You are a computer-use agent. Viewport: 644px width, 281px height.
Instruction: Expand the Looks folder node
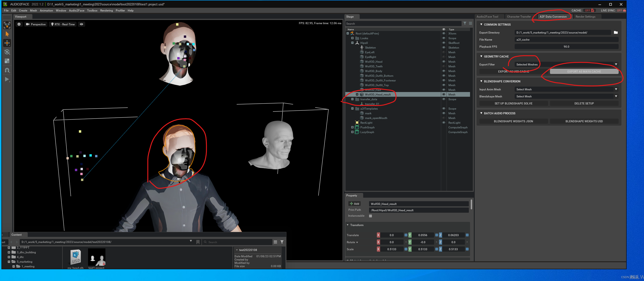pyautogui.click(x=352, y=38)
